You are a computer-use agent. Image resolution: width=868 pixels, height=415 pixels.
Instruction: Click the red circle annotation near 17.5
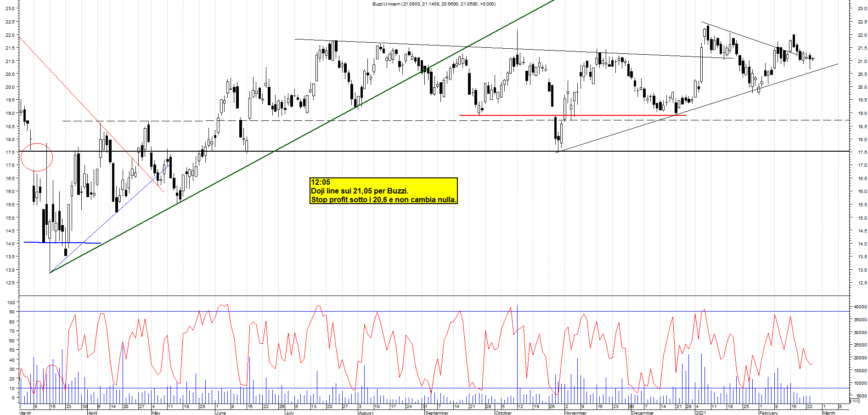(x=37, y=157)
